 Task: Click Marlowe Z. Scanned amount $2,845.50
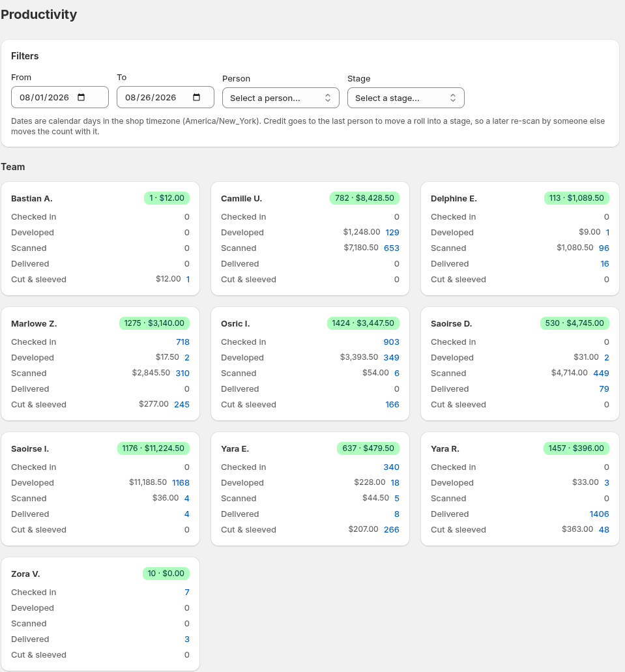pos(151,373)
